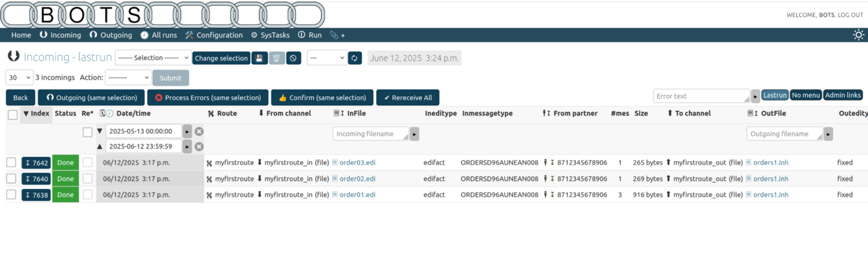The image size is (868, 276).
Task: Click the route icon in order03.edi row
Action: [x=209, y=162]
